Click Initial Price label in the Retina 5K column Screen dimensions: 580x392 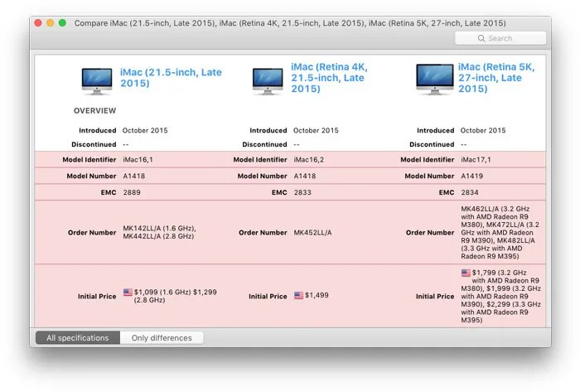[x=435, y=296]
